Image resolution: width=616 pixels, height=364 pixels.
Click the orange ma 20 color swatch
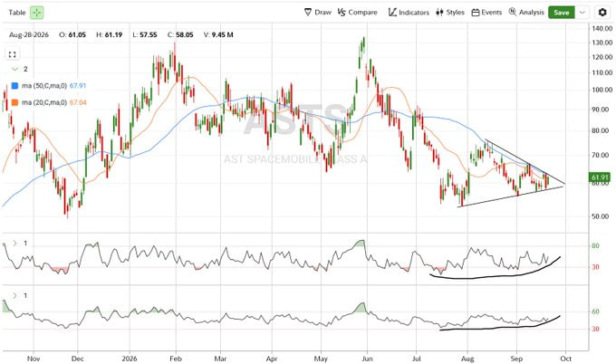pos(14,102)
